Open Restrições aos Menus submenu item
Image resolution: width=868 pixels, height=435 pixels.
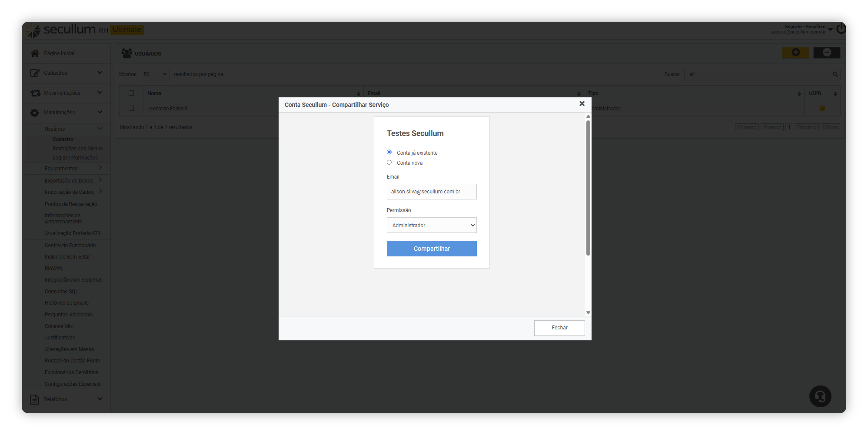tap(77, 149)
